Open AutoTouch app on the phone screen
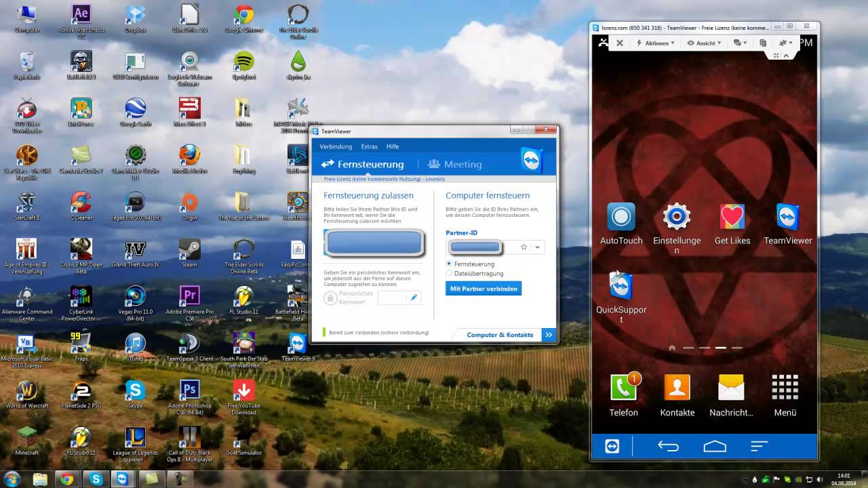The height and width of the screenshot is (488, 868). coord(621,224)
